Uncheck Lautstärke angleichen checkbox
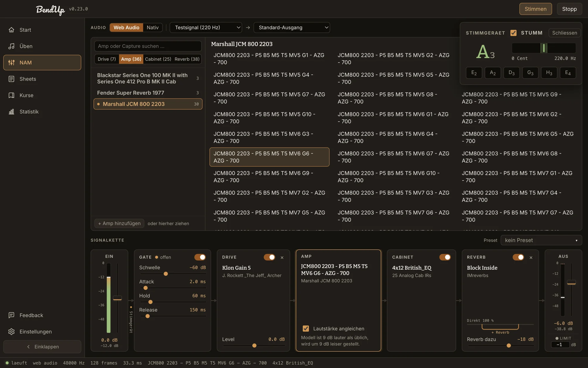 pyautogui.click(x=306, y=329)
